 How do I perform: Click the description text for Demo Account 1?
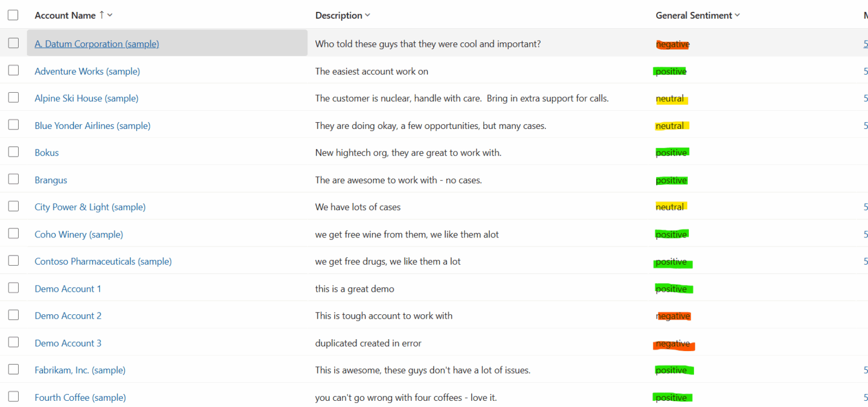coord(354,288)
